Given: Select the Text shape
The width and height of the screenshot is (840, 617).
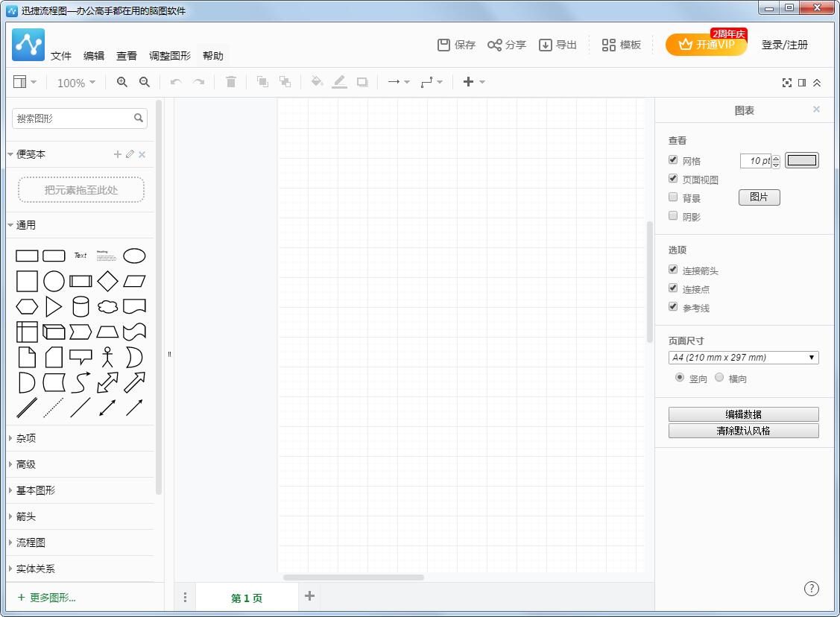Looking at the screenshot, I should (80, 256).
